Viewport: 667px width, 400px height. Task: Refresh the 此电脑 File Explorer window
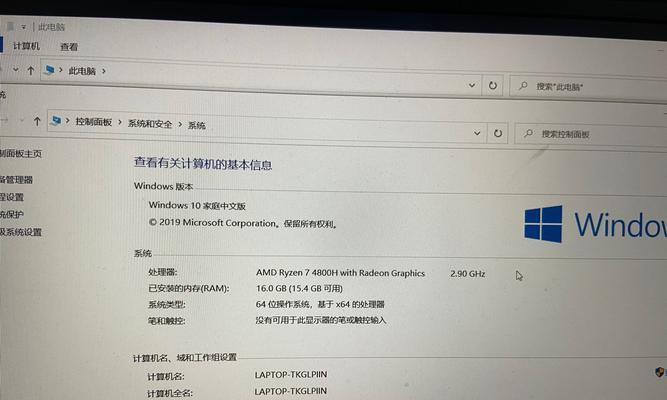pos(493,86)
